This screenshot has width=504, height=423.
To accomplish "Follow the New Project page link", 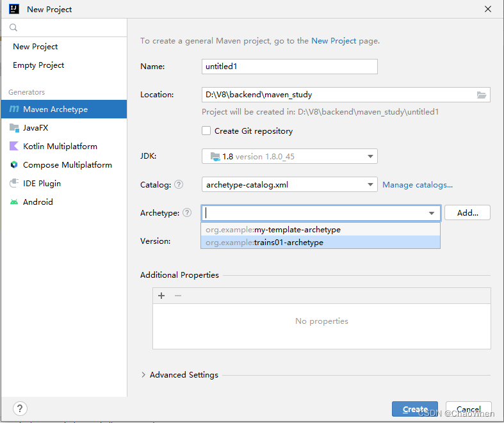I will [x=334, y=41].
